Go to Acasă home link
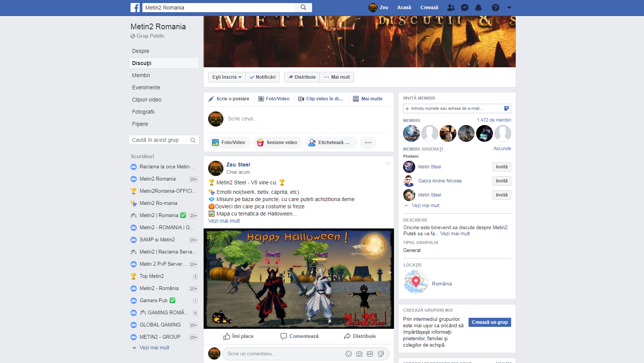Viewport: 644px width, 363px height. click(404, 8)
